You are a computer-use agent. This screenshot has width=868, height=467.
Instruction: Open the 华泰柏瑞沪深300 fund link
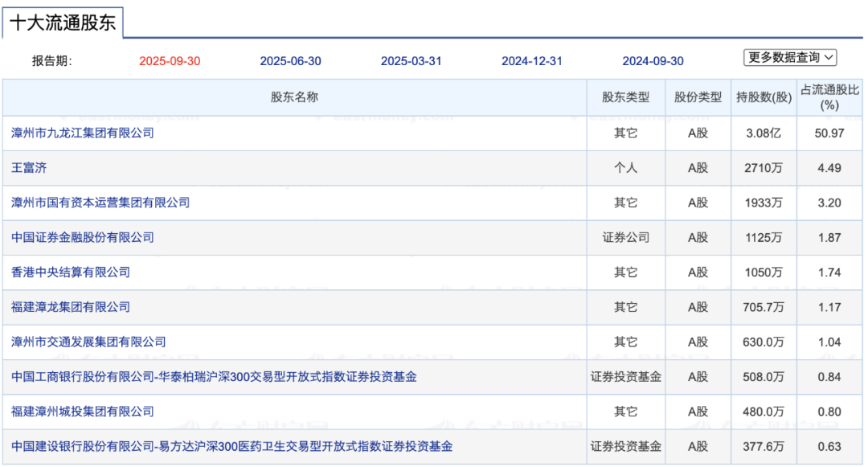(x=214, y=377)
